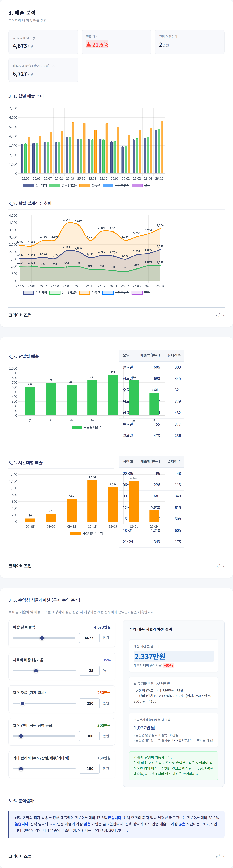
Task: Toggle the 시간대별 매출액 legend item
Action: click(86, 533)
